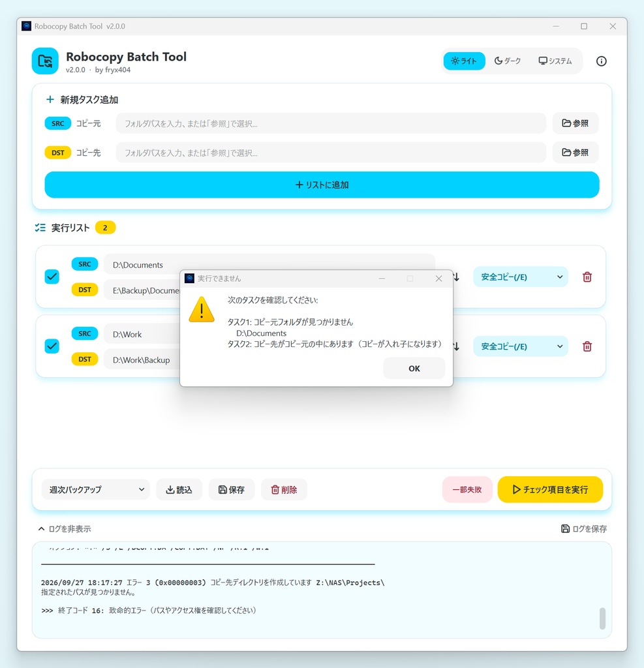This screenshot has height=668, width=644.
Task: Click the D:\Work source path field
Action: click(142, 334)
